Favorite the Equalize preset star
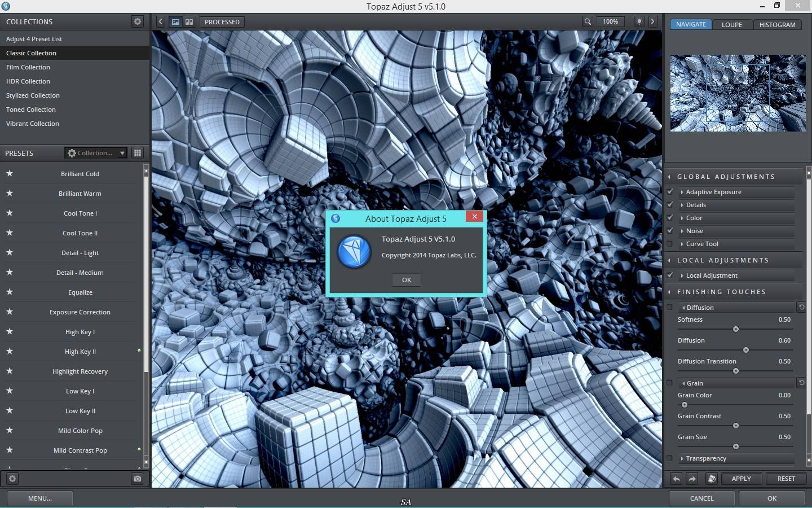The height and width of the screenshot is (508, 812). pos(10,292)
